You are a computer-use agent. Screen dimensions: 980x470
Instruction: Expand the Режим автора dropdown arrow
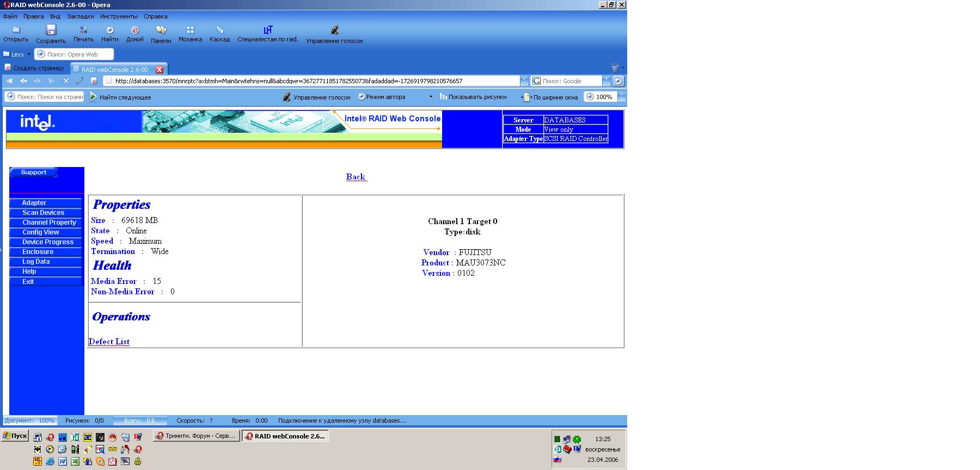[431, 97]
